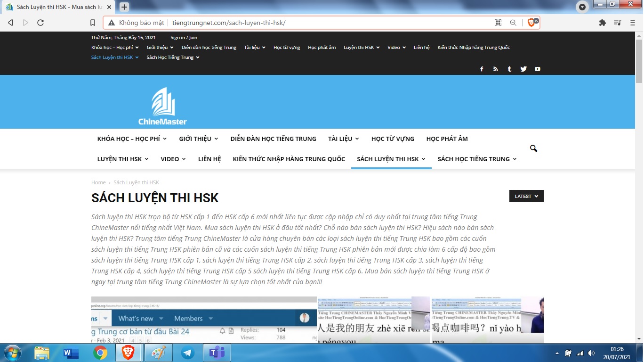The width and height of the screenshot is (644, 362).
Task: Expand GIỚI THIỆU main menu
Action: (x=199, y=139)
